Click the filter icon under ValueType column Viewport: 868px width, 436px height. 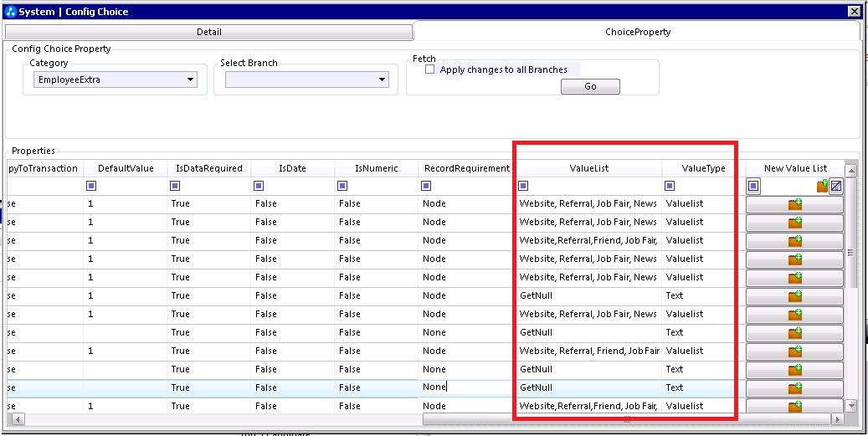[x=670, y=186]
